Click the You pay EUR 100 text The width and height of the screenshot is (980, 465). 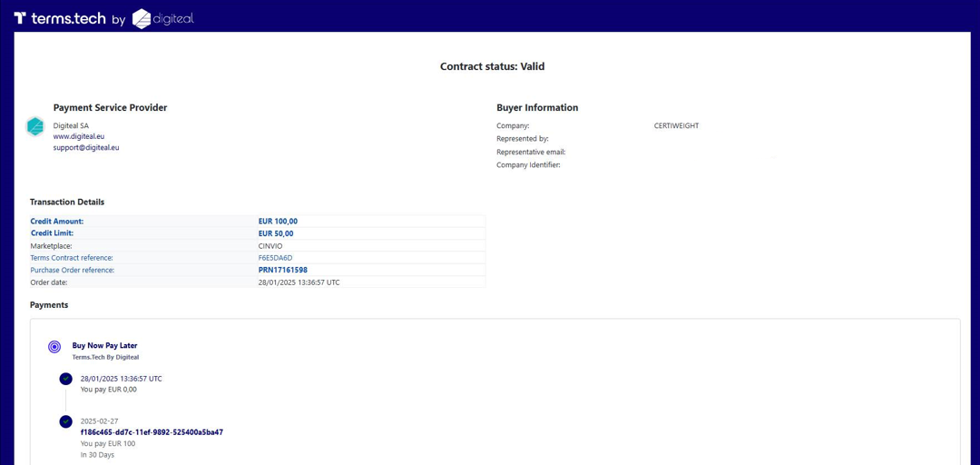click(x=108, y=444)
